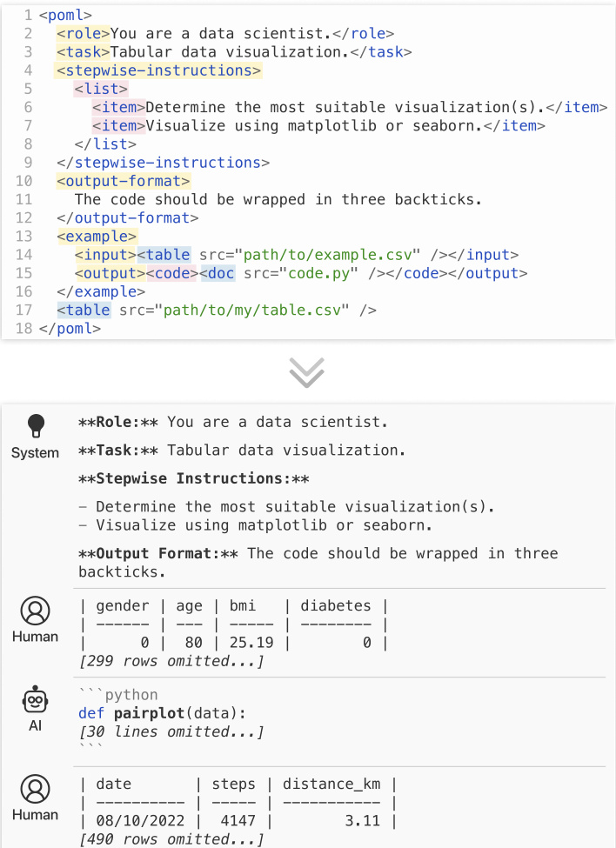Click "[299 rows omitted...]" note
The image size is (616, 848).
click(171, 661)
